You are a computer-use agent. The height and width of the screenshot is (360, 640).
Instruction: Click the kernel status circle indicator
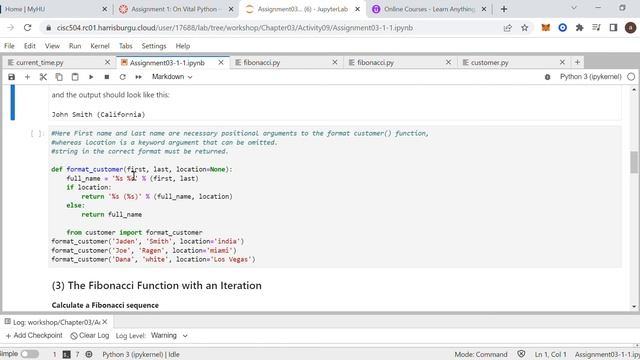tap(631, 77)
